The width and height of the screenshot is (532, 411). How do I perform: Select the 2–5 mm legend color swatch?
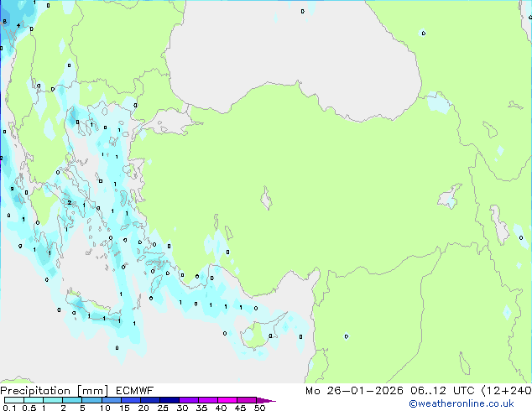tap(72, 400)
